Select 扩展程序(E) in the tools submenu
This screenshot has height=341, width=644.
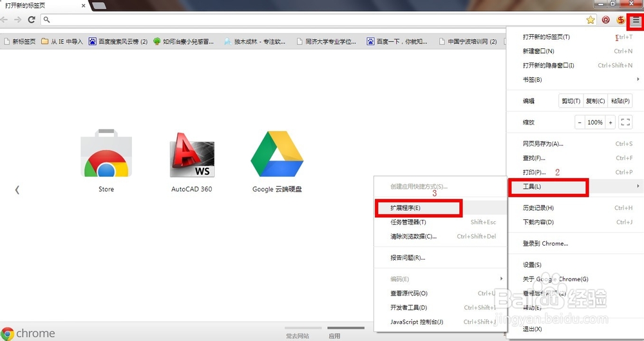click(x=440, y=208)
